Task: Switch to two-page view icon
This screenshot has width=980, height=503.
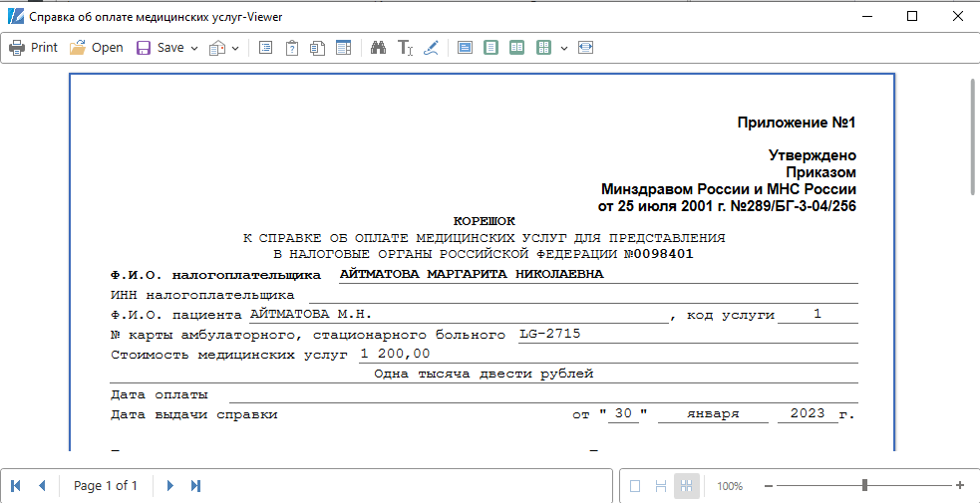Action: tap(516, 48)
